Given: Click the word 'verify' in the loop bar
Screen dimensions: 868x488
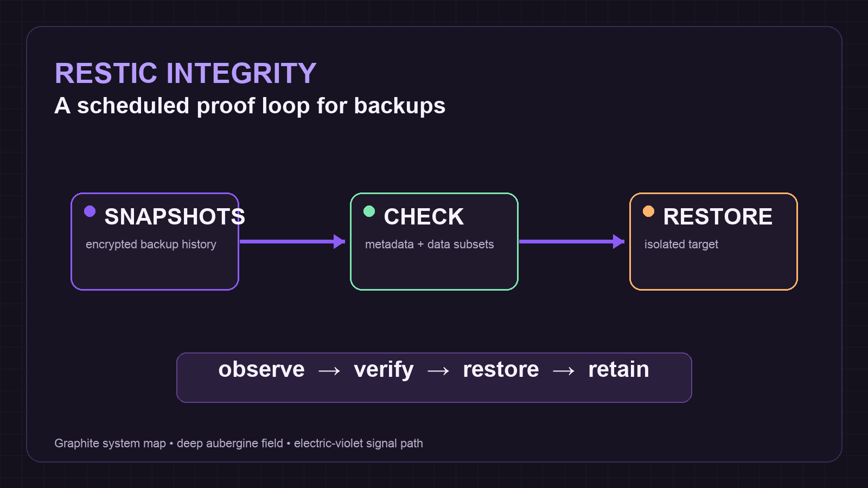Looking at the screenshot, I should pyautogui.click(x=384, y=370).
